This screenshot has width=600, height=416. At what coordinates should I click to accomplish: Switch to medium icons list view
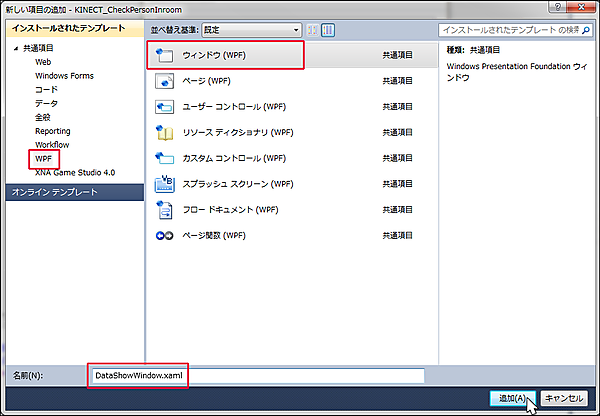[x=328, y=30]
